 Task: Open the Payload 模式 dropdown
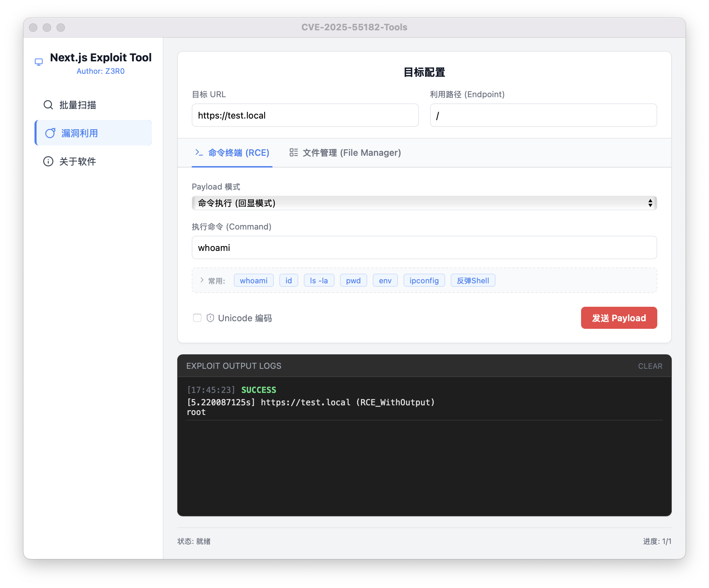click(424, 203)
